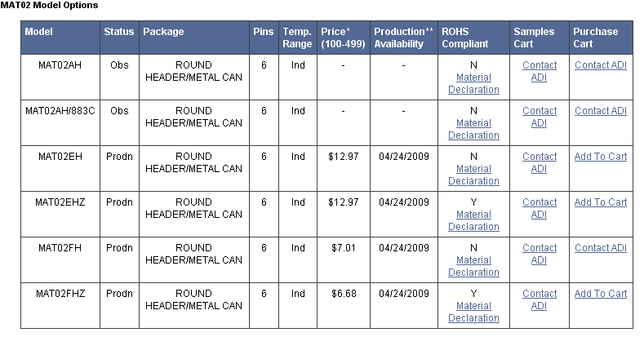Click samples Contact ADI for MAT02AH

(x=540, y=71)
